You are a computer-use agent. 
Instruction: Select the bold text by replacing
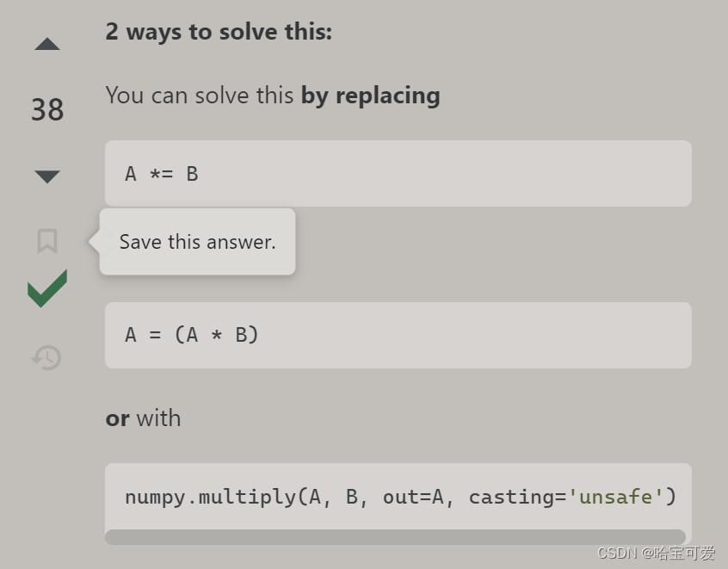click(371, 96)
